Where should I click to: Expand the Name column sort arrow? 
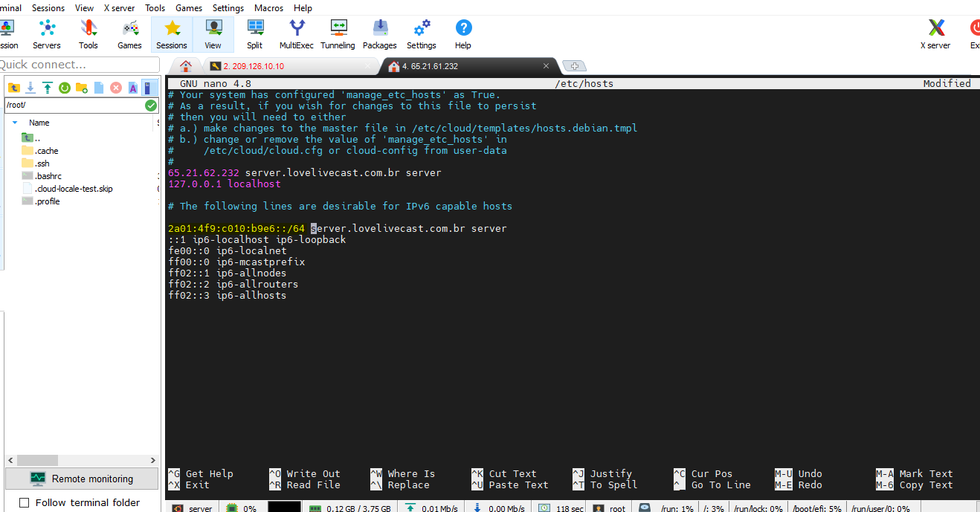click(x=15, y=123)
